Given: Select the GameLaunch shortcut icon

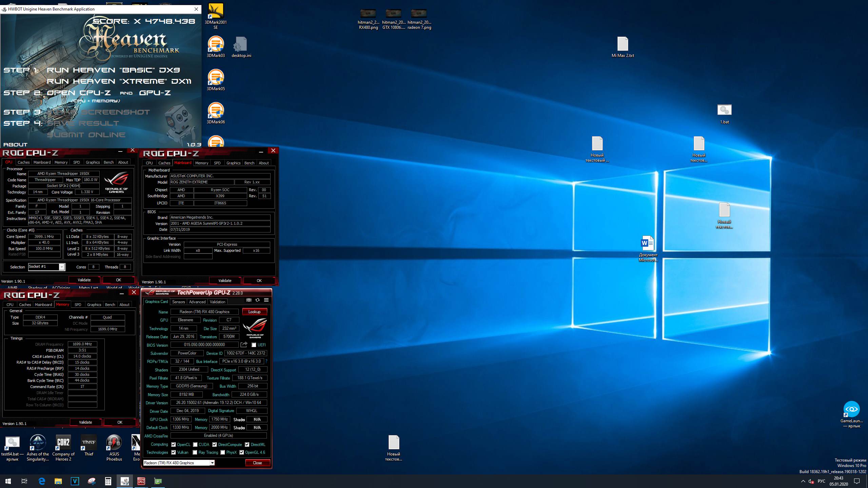Looking at the screenshot, I should [851, 414].
